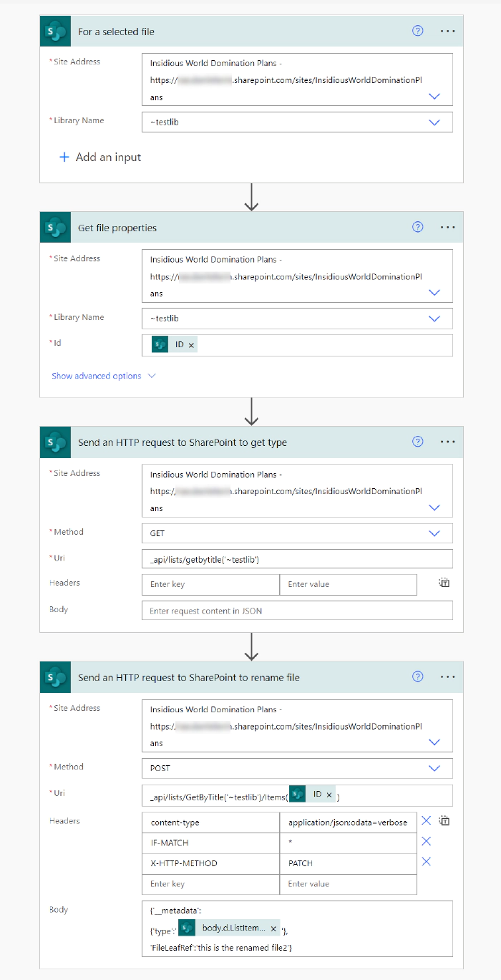Image resolution: width=501 pixels, height=980 pixels.
Task: Delete the X-HTTP-METHOD header row
Action: [426, 861]
